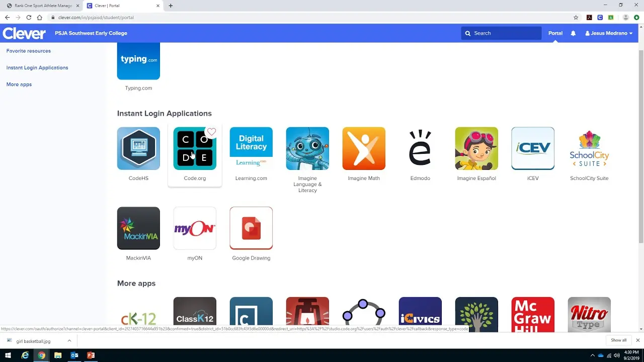Open notifications bell in Clever header
This screenshot has width=644, height=362.
pos(573,33)
